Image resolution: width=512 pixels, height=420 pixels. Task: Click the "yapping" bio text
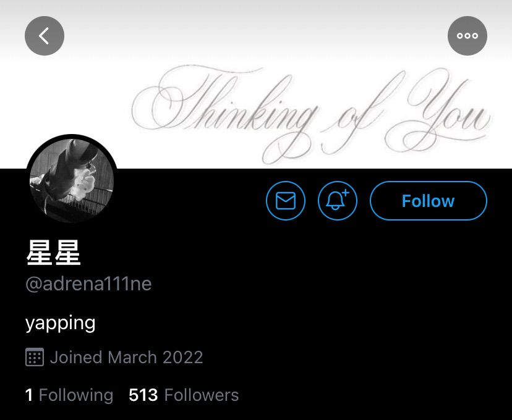click(x=61, y=324)
